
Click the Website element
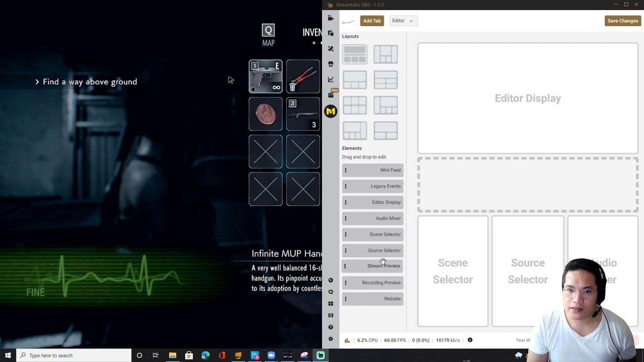373,299
